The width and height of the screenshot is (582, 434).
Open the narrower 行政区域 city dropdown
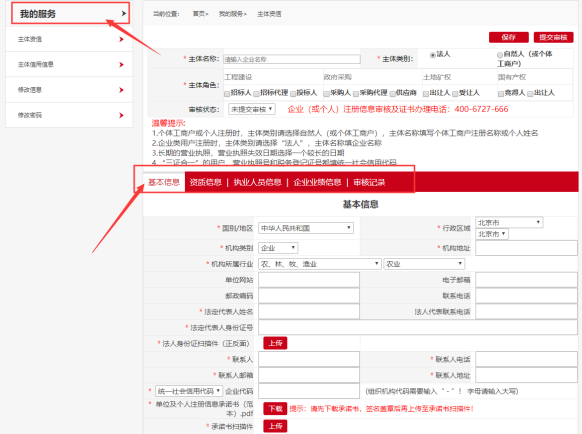pyautogui.click(x=492, y=234)
